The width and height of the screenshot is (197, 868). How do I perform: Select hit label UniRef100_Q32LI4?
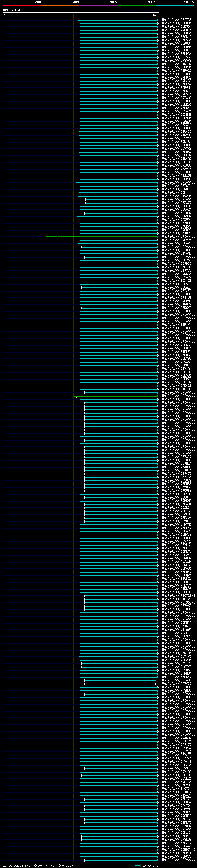pyautogui.click(x=177, y=507)
